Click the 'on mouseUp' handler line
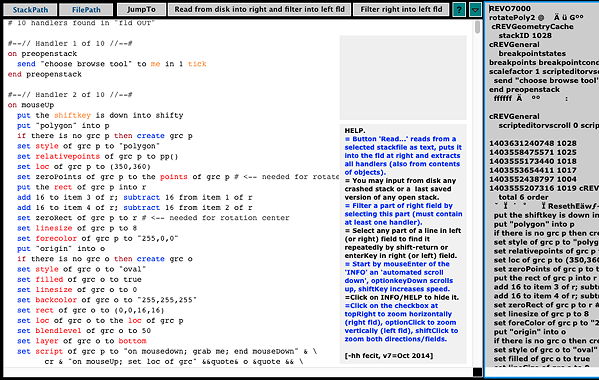This screenshot has height=380, width=599. point(31,105)
